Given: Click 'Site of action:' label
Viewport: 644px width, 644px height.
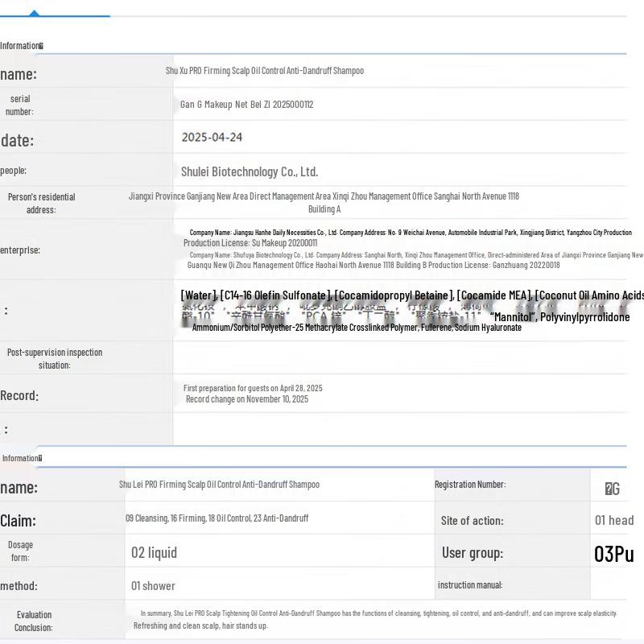Looking at the screenshot, I should pos(473,521).
